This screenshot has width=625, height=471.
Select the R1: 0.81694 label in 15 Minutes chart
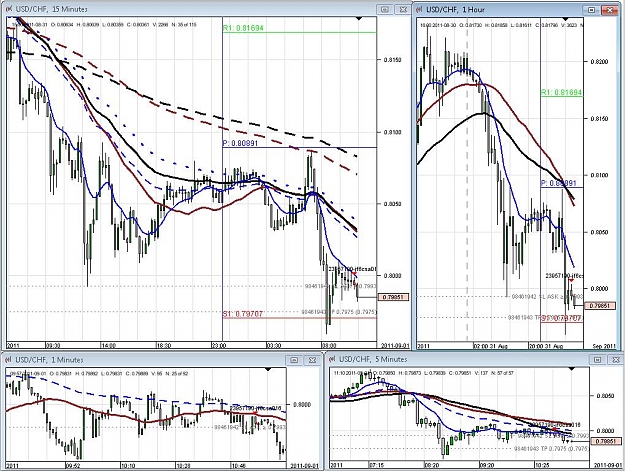pos(244,28)
